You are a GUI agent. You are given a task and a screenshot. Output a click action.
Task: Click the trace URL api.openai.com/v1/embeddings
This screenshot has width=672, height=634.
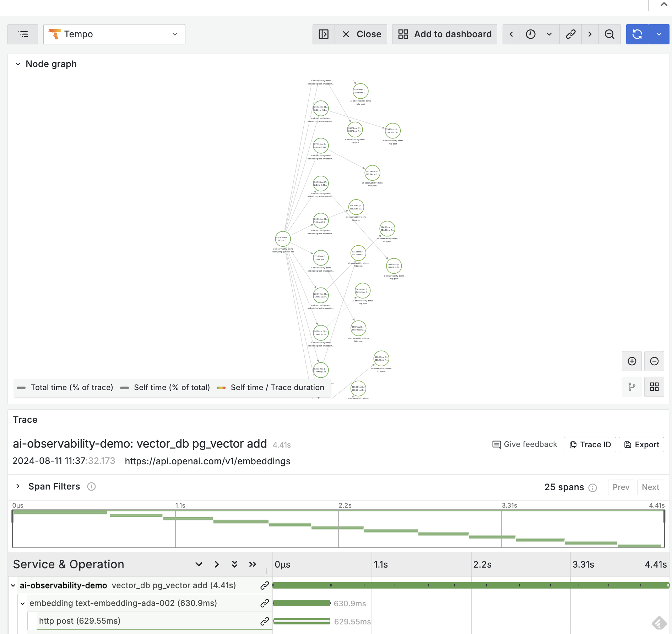[207, 461]
